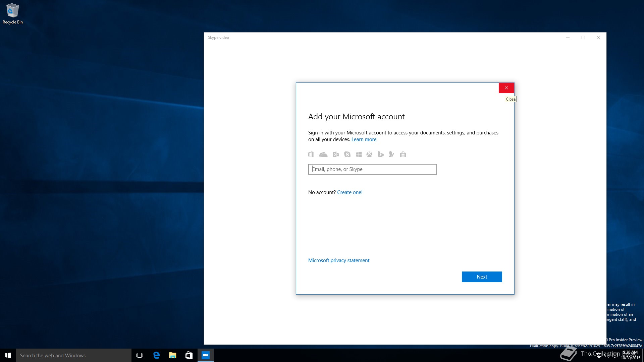Minimize the Skype video window
This screenshot has height=362, width=644.
568,38
